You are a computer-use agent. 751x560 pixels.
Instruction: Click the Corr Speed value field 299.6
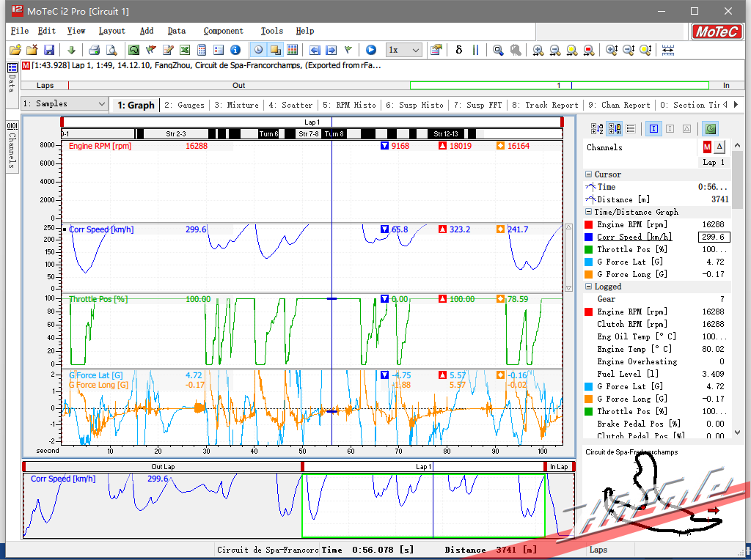pyautogui.click(x=714, y=237)
